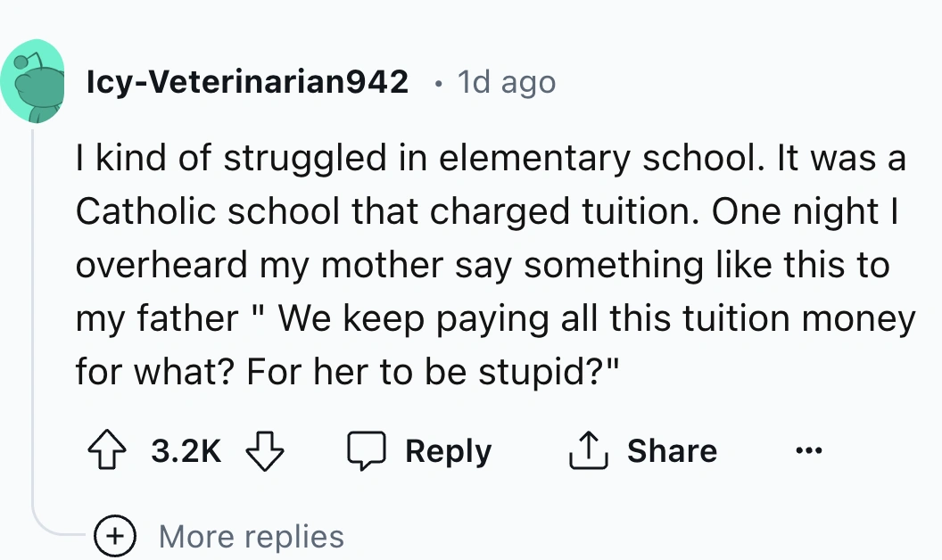Click the "Reply" button label
Screen dimensions: 942x560
[448, 450]
